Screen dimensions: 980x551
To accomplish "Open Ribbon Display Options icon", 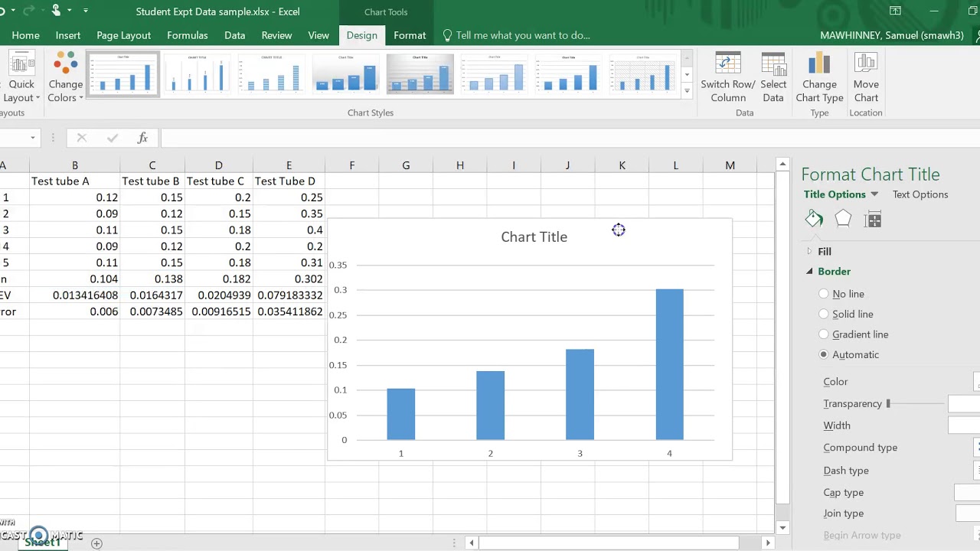I will tap(895, 11).
